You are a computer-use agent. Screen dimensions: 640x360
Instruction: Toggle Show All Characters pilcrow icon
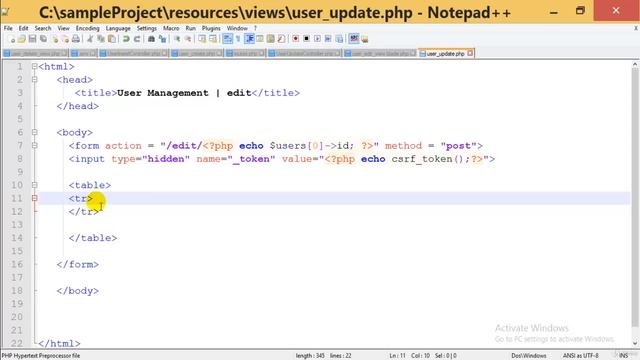coord(238,39)
